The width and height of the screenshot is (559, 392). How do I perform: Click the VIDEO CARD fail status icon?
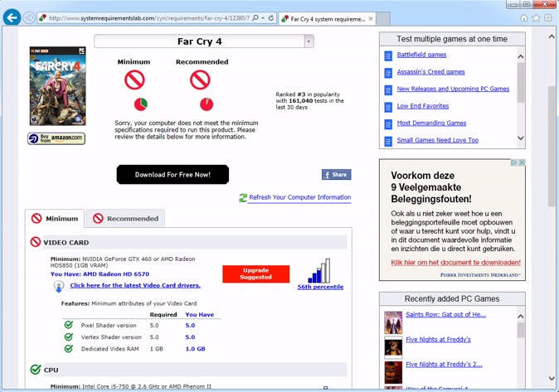tap(36, 242)
